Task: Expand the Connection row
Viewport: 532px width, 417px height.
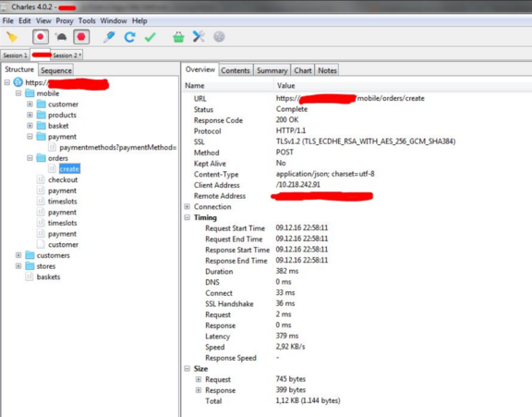Action: (x=187, y=206)
